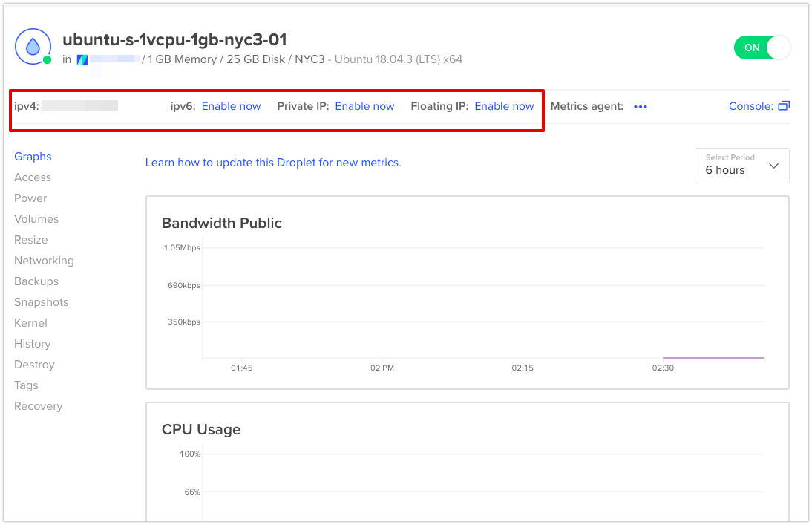Click the 02 PM time label
This screenshot has height=525, width=812.
point(382,368)
